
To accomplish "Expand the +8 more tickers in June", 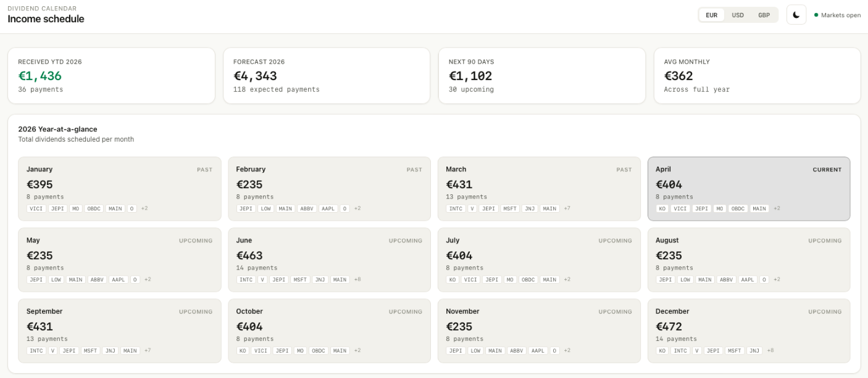I will pos(357,279).
